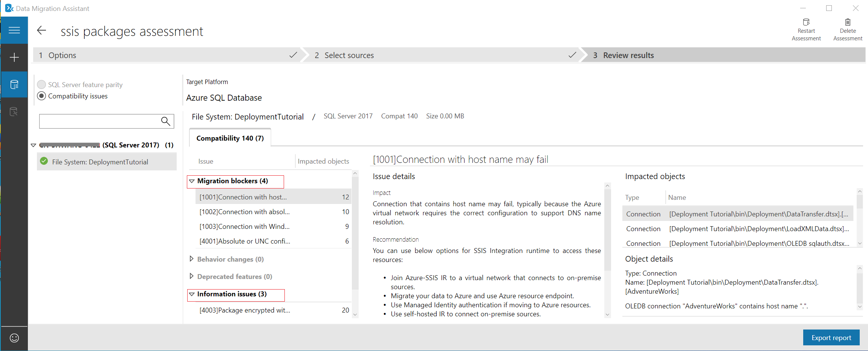The width and height of the screenshot is (868, 351).
Task: Go to step 3 Review results
Action: point(723,55)
